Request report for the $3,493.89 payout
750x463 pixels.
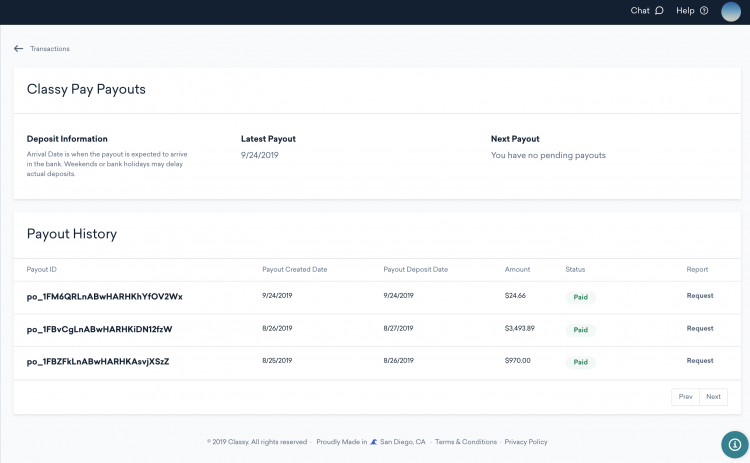coord(700,328)
